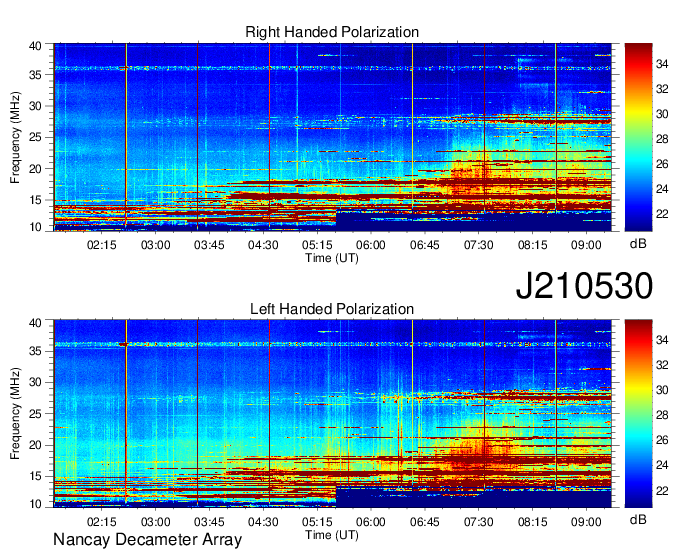
Task: Click "24" value on Left Handed color bar
Action: click(x=662, y=465)
